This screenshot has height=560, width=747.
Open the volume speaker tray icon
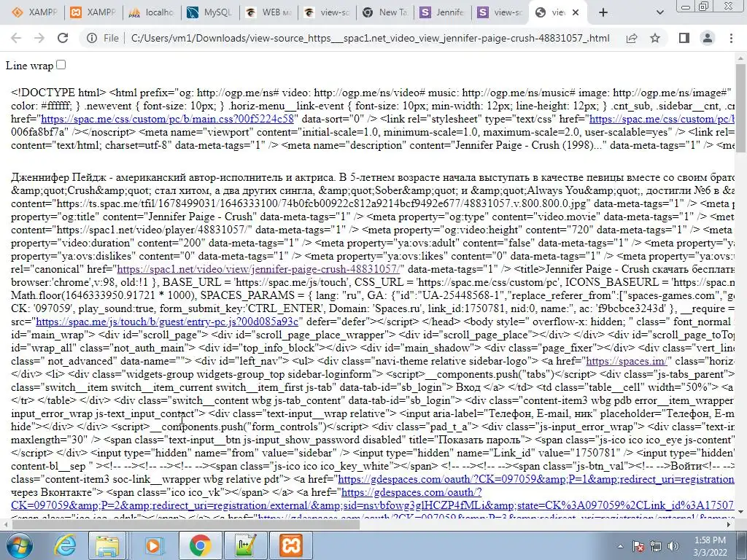[x=673, y=546]
